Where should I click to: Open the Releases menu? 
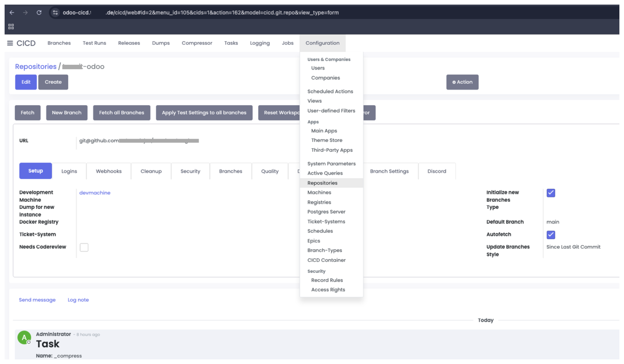pyautogui.click(x=129, y=43)
